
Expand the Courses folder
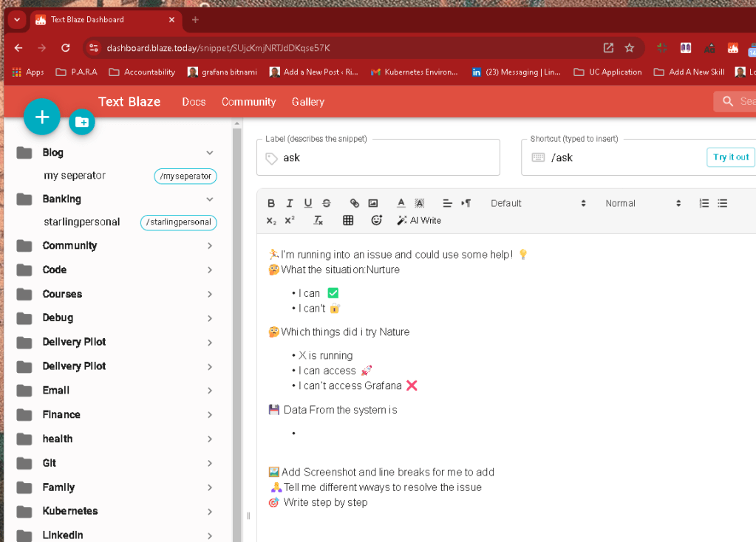[x=210, y=294]
